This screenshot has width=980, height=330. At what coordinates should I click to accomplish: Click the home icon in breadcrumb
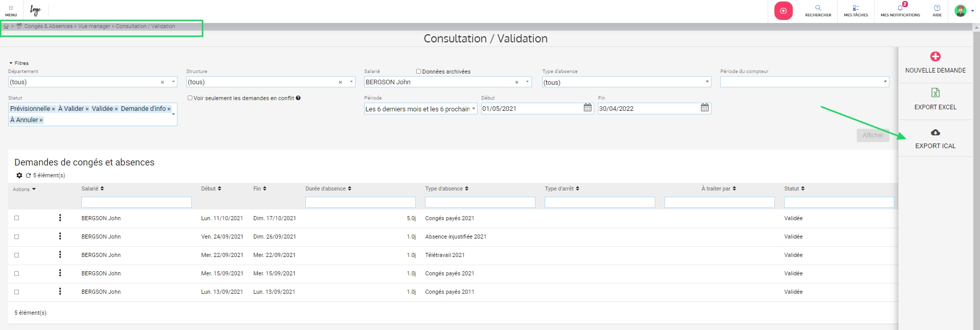[6, 27]
